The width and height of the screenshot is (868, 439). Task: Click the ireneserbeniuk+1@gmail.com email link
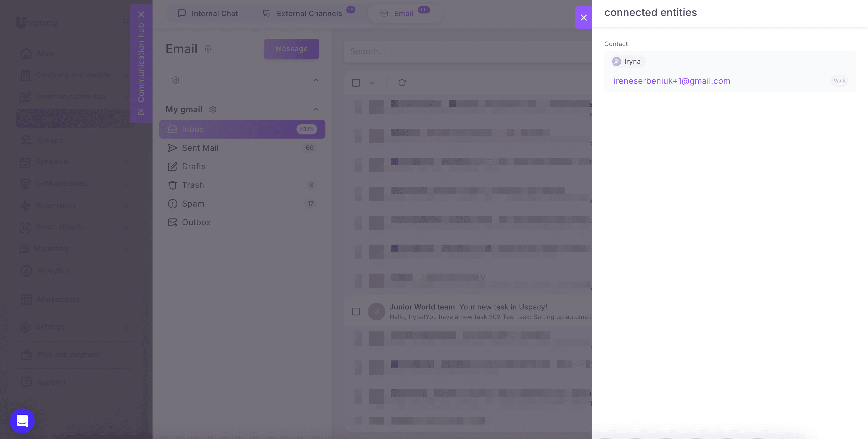click(x=672, y=81)
